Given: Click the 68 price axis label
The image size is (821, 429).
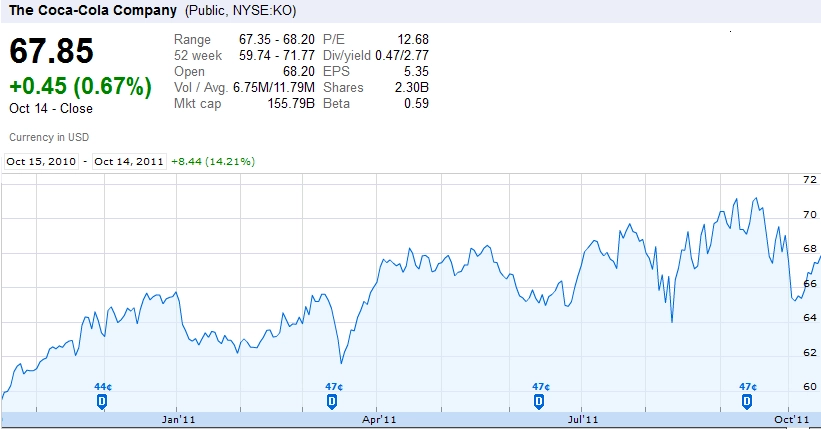Looking at the screenshot, I should click(x=809, y=249).
